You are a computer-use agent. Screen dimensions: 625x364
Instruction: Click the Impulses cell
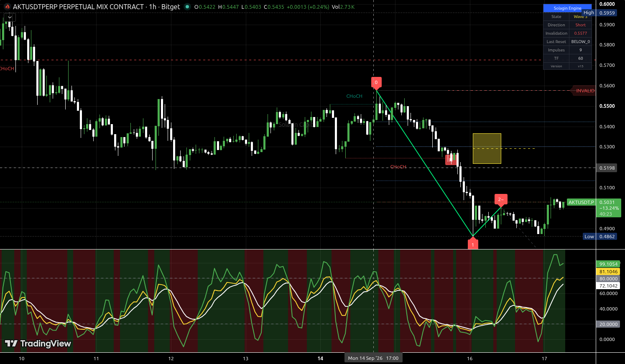click(556, 50)
